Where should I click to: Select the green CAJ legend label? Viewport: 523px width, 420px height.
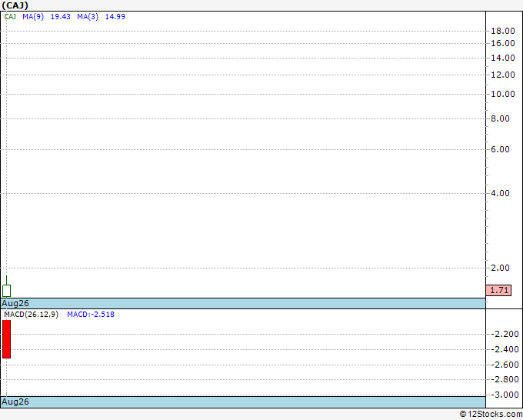click(10, 17)
